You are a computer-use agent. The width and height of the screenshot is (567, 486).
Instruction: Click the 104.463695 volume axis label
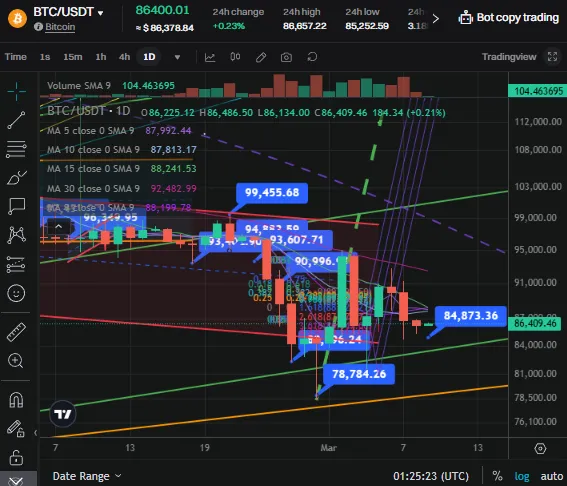pos(537,90)
